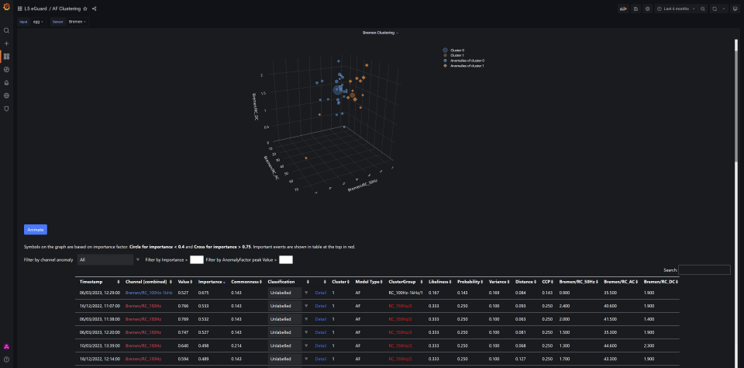The width and height of the screenshot is (744, 368).
Task: Sort table by Variance column
Action: coord(500,282)
